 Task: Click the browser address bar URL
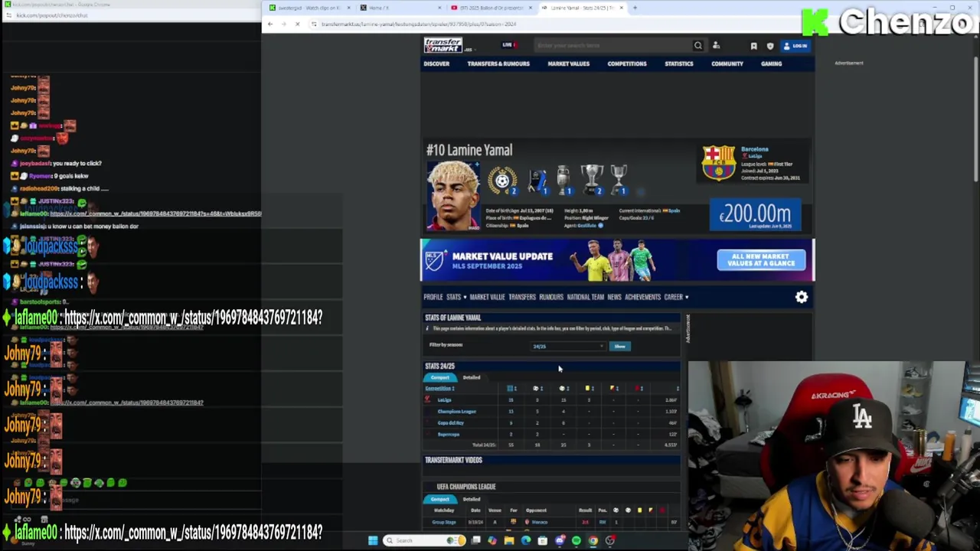(418, 24)
